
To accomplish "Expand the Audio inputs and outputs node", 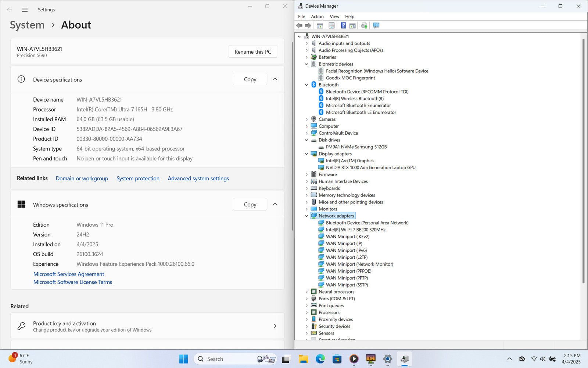I will [306, 43].
